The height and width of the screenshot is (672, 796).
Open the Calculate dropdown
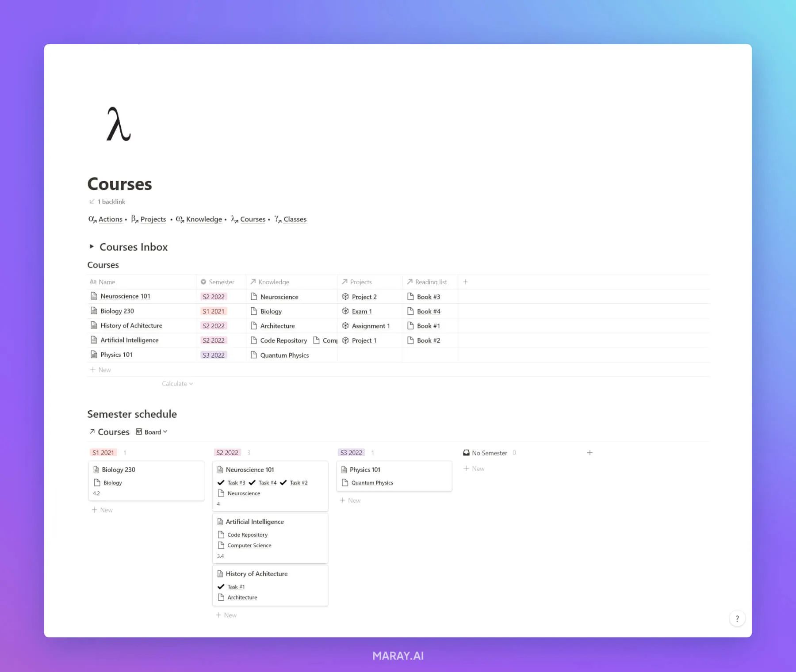[177, 383]
